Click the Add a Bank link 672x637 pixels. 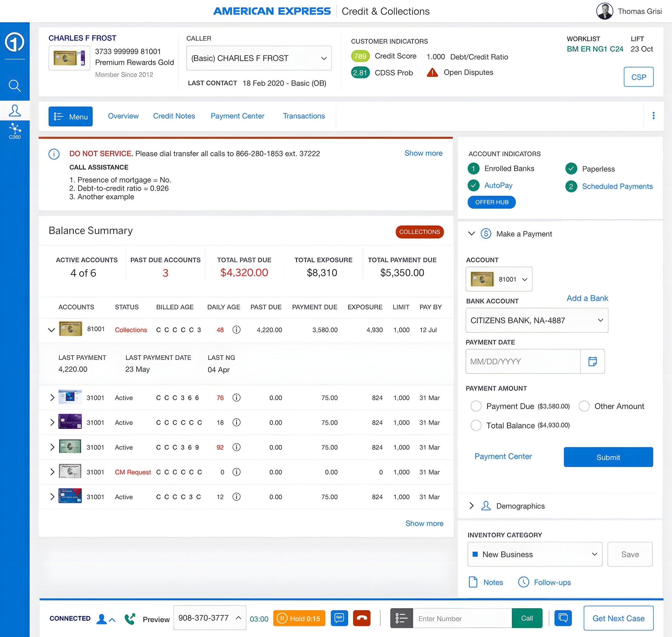point(587,298)
